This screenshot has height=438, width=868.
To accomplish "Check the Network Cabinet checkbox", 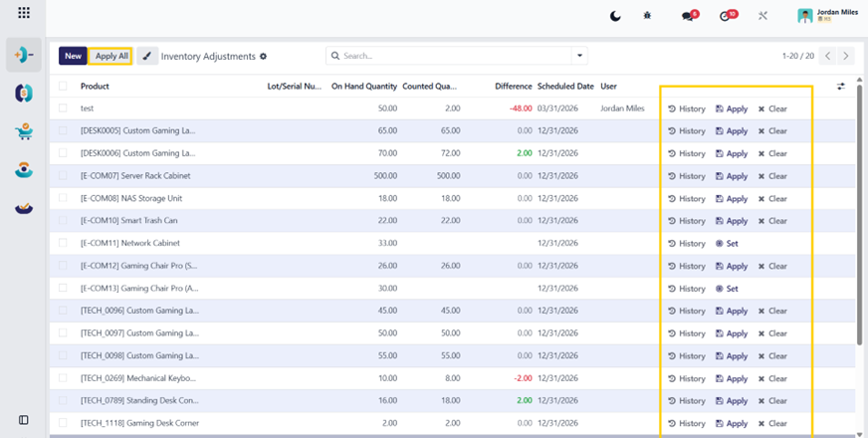I will coord(63,243).
